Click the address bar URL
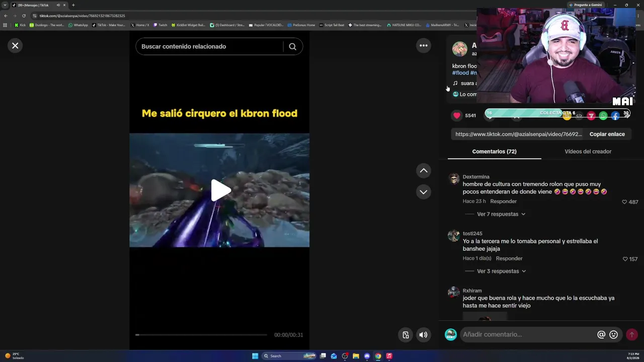Image resolution: width=644 pixels, height=362 pixels. 82,16
